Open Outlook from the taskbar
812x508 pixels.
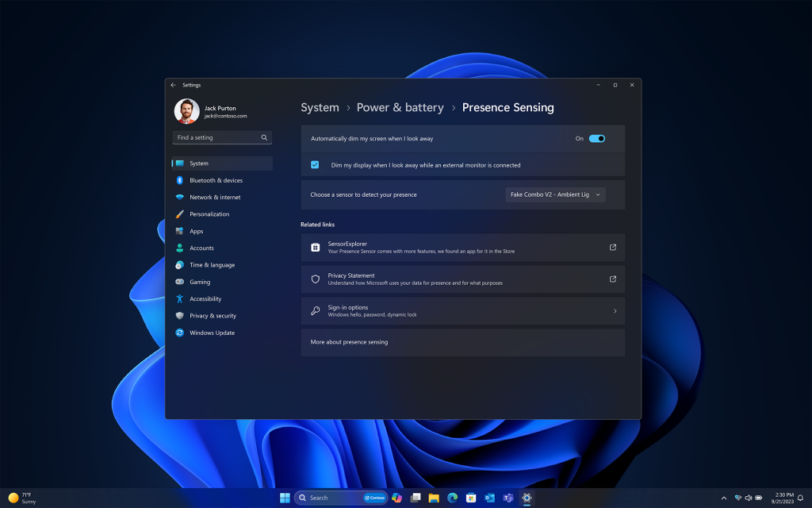click(x=490, y=498)
